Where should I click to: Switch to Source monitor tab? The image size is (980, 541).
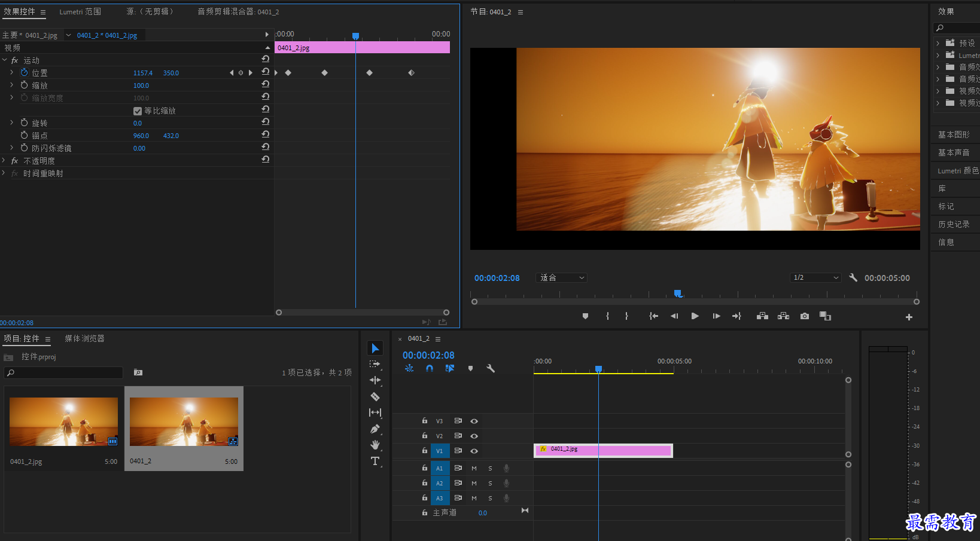click(x=150, y=11)
